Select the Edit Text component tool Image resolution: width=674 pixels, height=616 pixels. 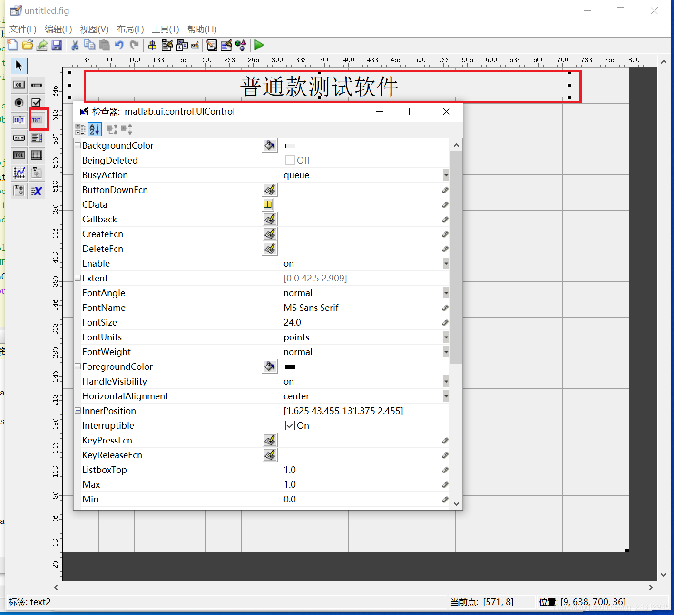(19, 120)
